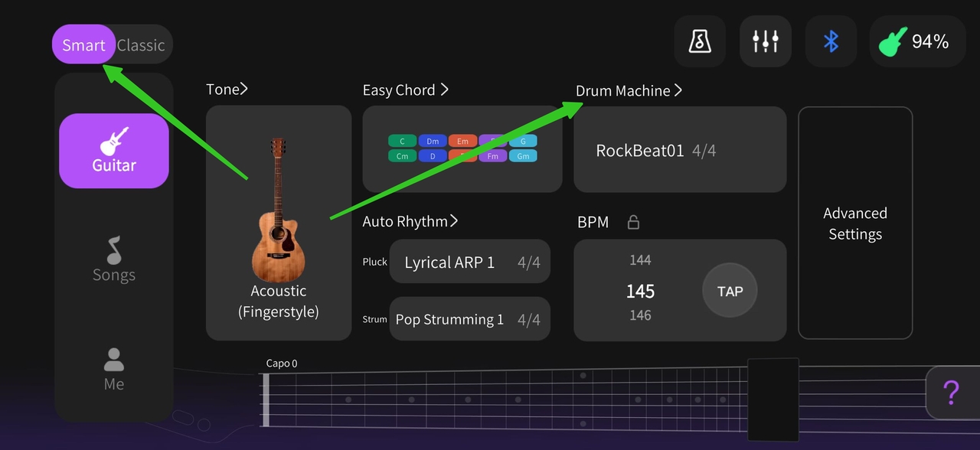This screenshot has height=450, width=980.
Task: Open Advanced Settings
Action: click(x=855, y=223)
